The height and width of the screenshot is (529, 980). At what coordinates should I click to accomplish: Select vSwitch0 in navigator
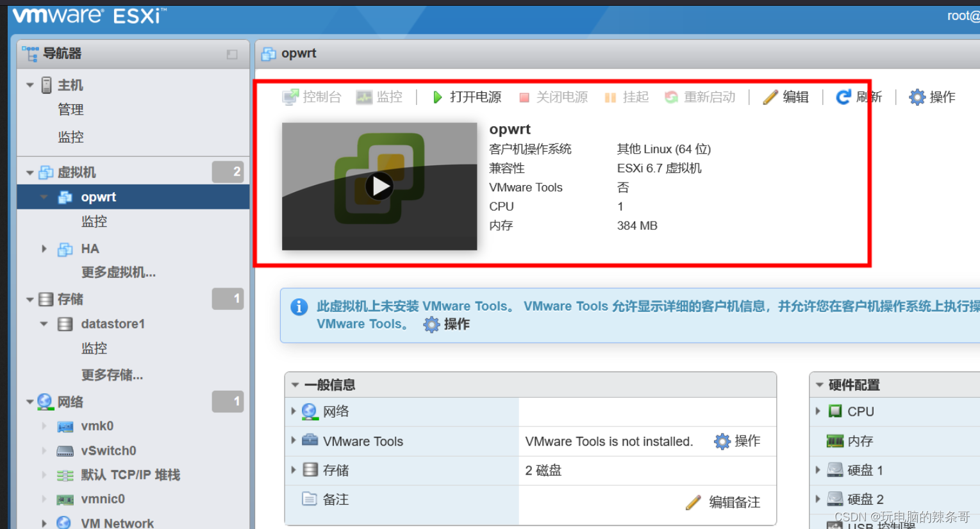pyautogui.click(x=108, y=451)
